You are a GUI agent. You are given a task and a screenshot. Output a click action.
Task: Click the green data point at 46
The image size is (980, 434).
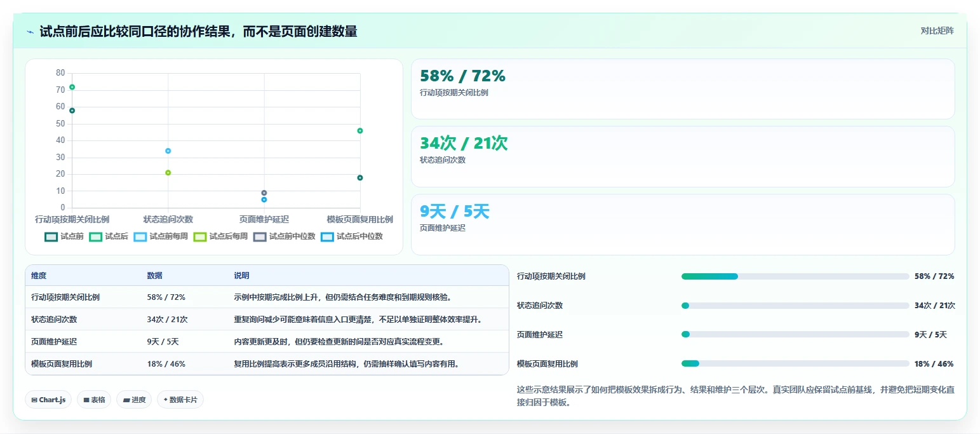click(360, 131)
